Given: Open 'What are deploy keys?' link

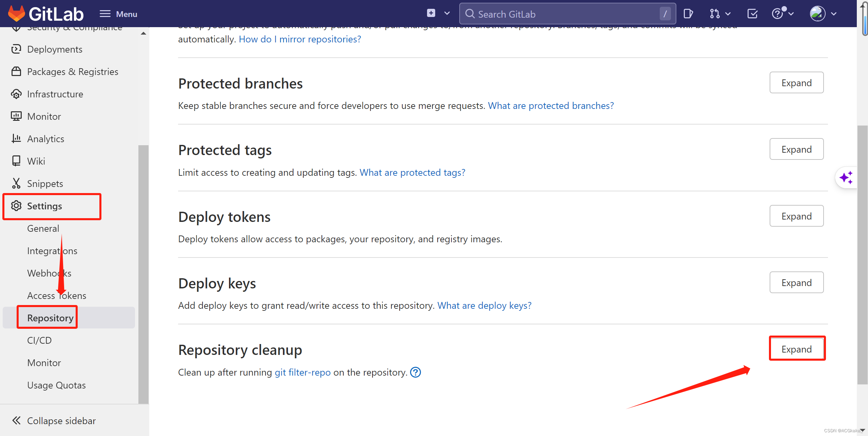Looking at the screenshot, I should point(484,306).
